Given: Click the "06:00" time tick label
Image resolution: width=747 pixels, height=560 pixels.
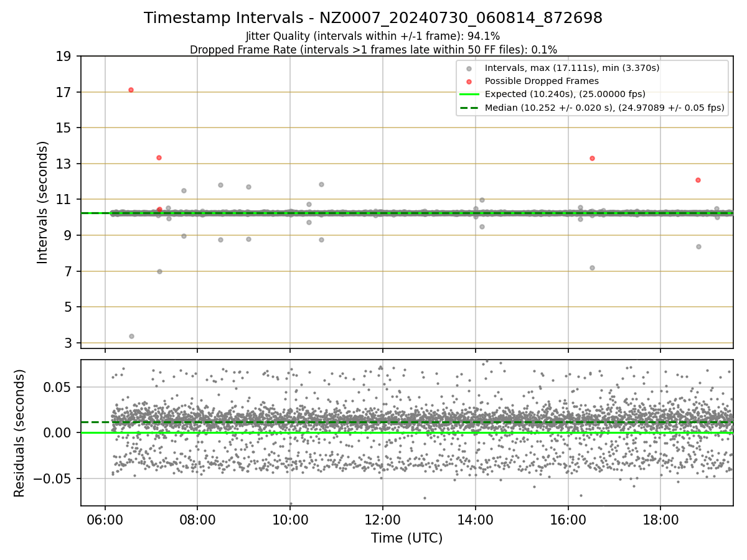Looking at the screenshot, I should [105, 519].
